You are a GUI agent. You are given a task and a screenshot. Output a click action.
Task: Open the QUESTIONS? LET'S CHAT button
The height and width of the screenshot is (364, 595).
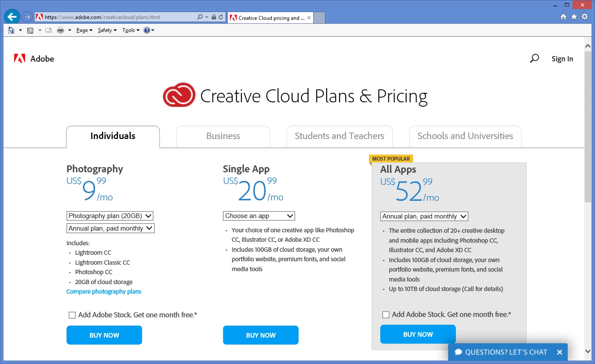[501, 352]
